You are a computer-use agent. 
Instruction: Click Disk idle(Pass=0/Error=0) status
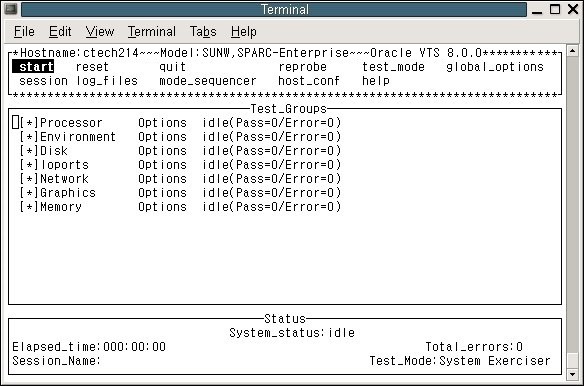[272, 151]
